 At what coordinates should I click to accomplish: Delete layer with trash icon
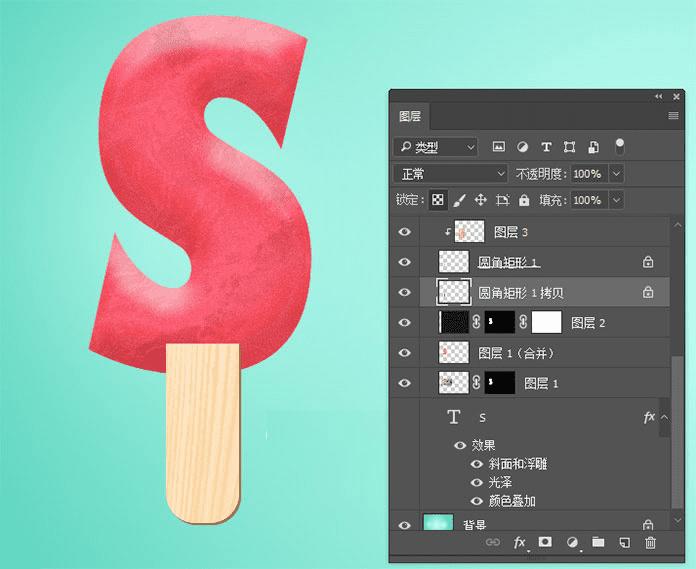pos(650,542)
